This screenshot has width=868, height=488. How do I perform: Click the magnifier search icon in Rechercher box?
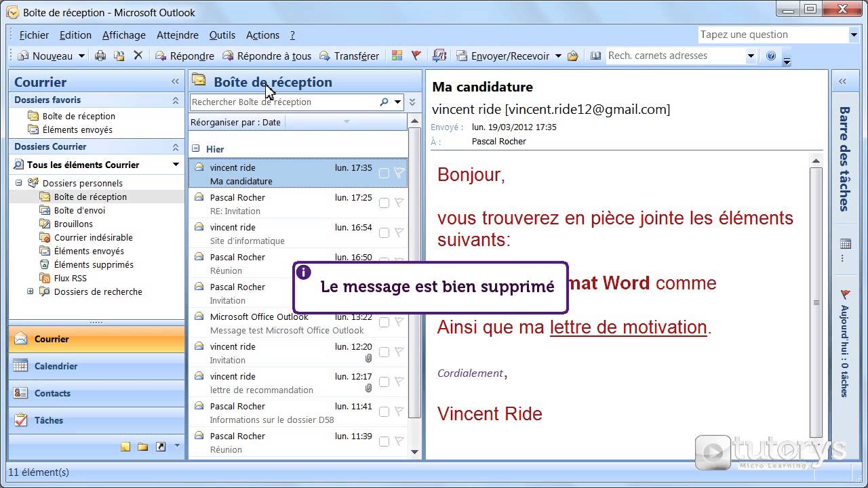(384, 102)
